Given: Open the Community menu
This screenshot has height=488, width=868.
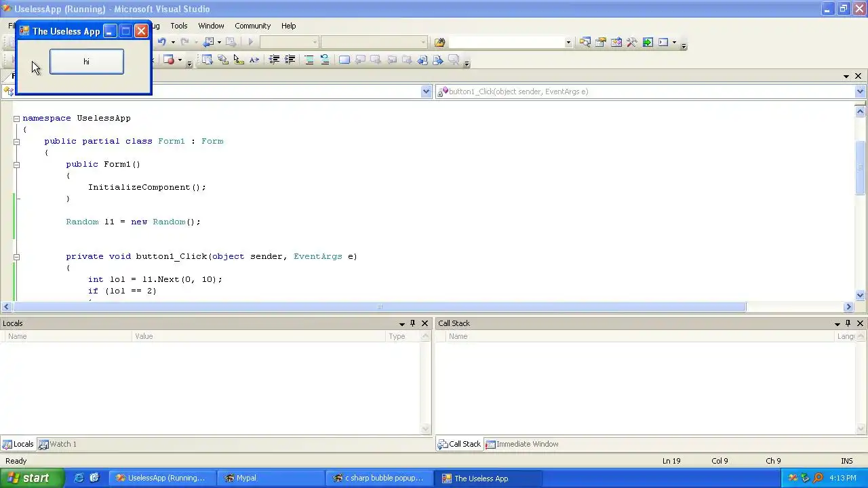Looking at the screenshot, I should coord(252,26).
